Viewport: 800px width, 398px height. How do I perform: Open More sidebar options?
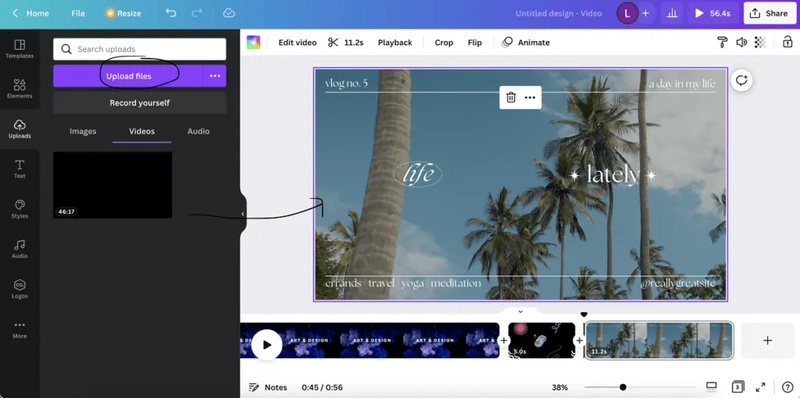click(x=19, y=329)
